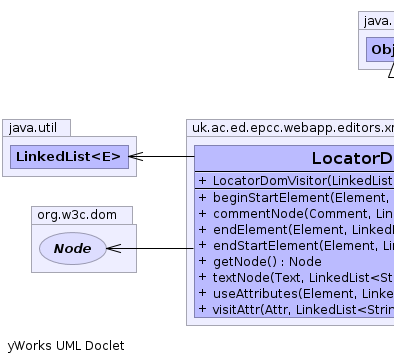Select the visitAttr method entry
This screenshot has width=394, height=363.
pos(296,310)
